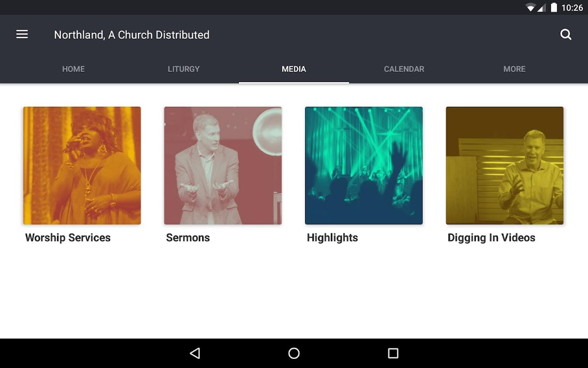The image size is (588, 368).
Task: Open the MORE tab
Action: point(514,69)
